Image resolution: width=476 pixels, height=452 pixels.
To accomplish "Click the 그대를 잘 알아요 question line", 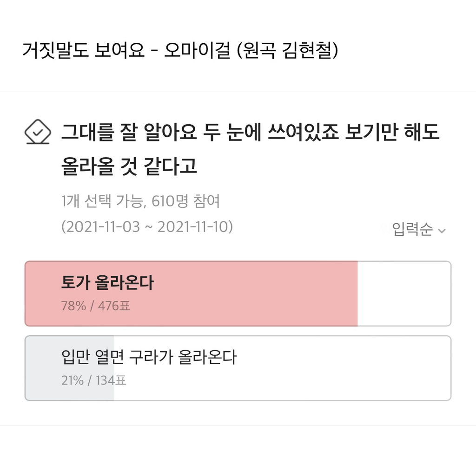I will [250, 133].
